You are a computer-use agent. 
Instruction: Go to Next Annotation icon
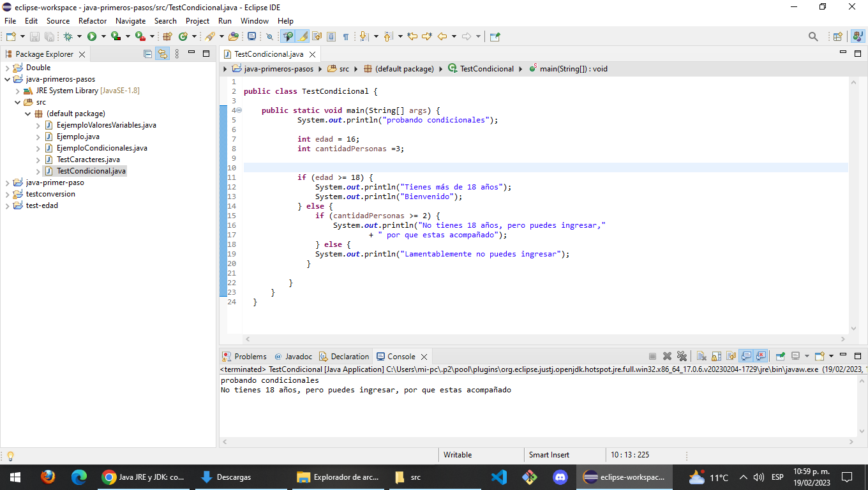click(364, 37)
